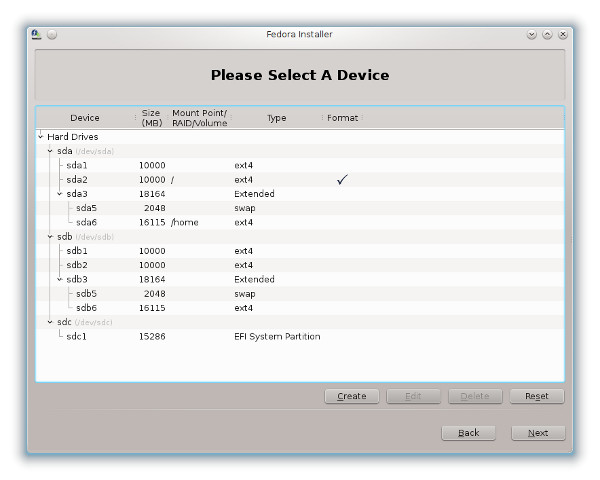Collapse the sdb3 Extended partition

click(x=60, y=280)
